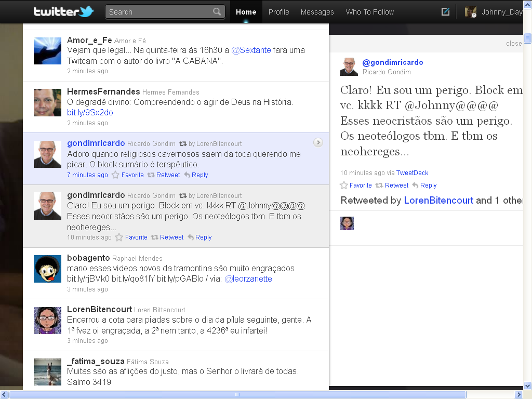Open retweeter avatar below 'Retweeted by'

(347, 223)
